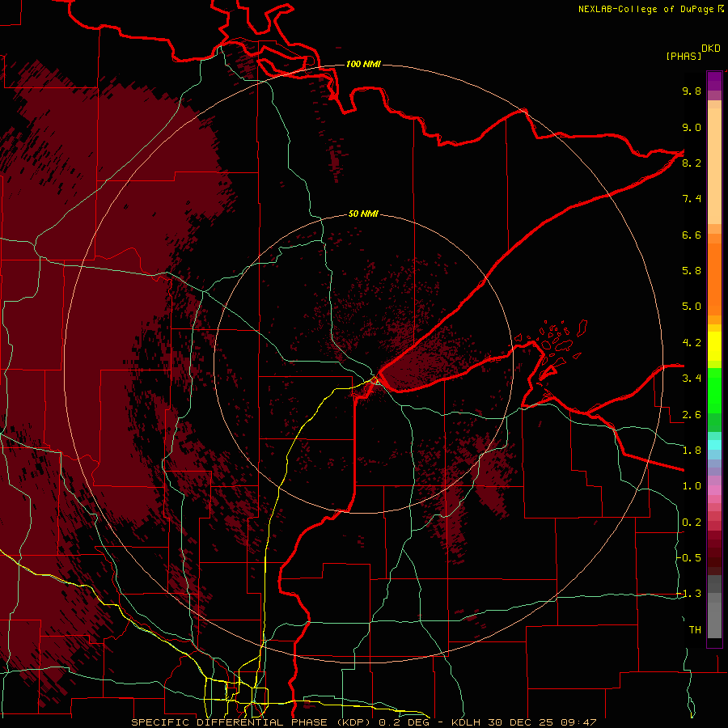
Task: Pick the light peach segment of color bar
Action: click(x=714, y=167)
